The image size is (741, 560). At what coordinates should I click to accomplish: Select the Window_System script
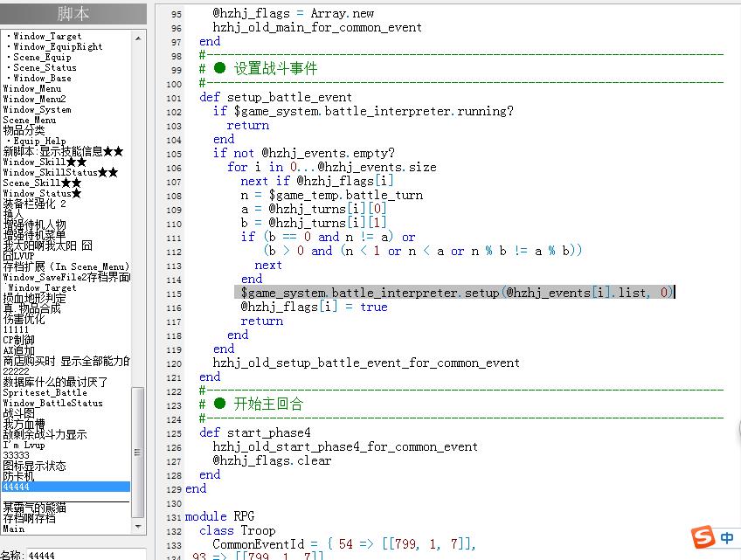point(37,109)
